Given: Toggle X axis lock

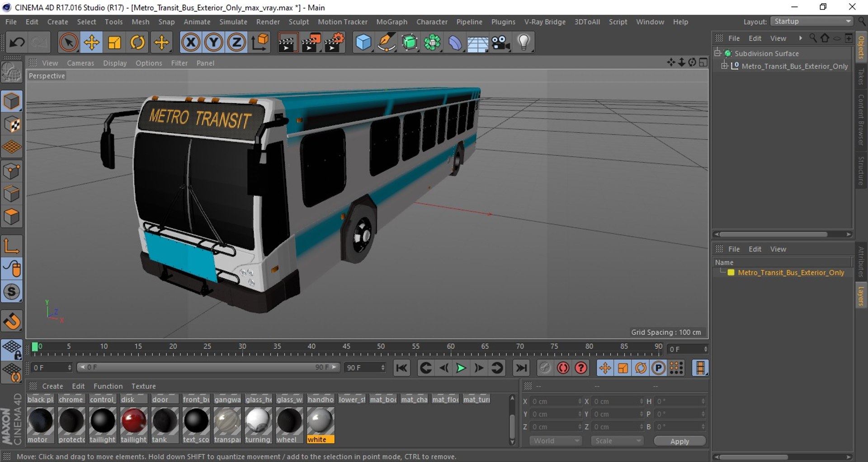Looking at the screenshot, I should [191, 42].
